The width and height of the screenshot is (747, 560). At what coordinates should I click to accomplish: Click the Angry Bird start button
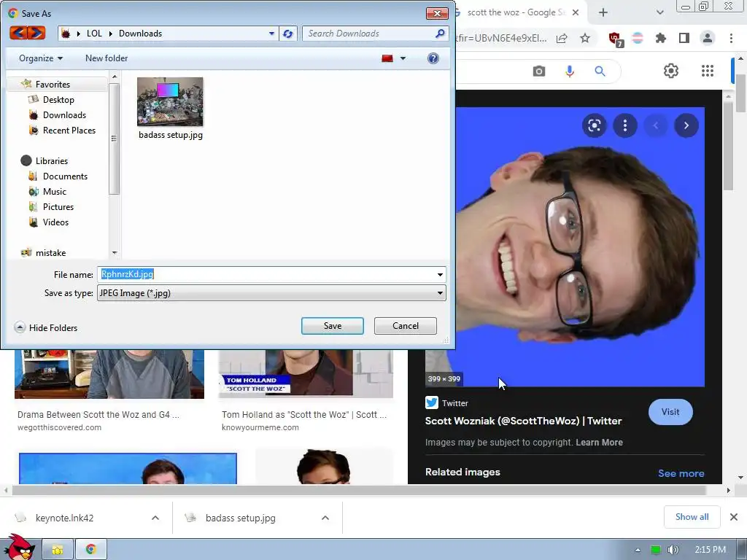19,548
